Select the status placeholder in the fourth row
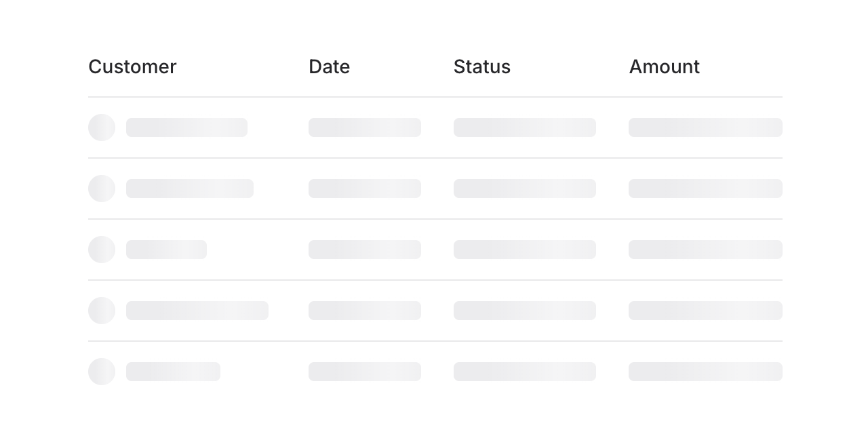Screen dimensions: 868x434 [525, 311]
